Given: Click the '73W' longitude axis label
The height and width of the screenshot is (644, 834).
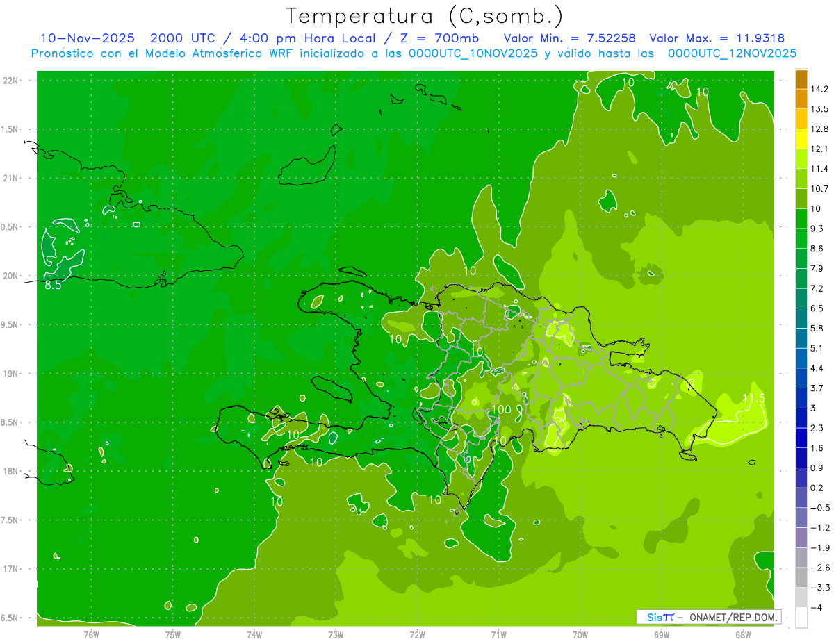Looking at the screenshot, I should (336, 634).
